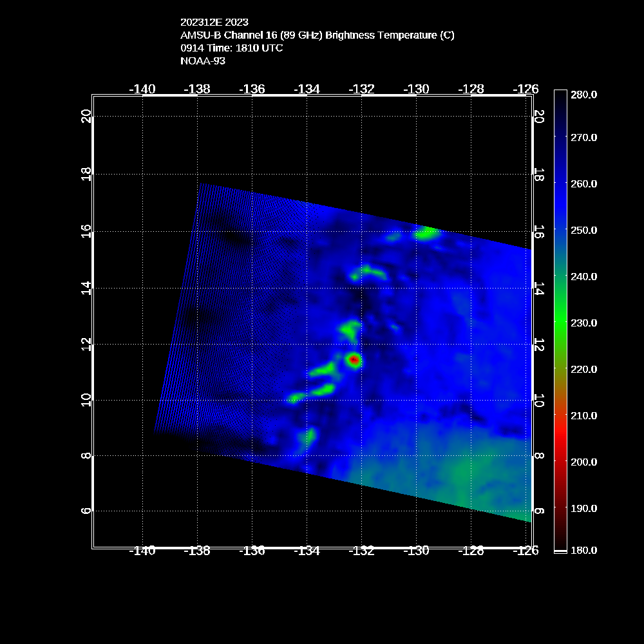Click the right-axis latitude label '20'
The width and height of the screenshot is (644, 644).
539,117
